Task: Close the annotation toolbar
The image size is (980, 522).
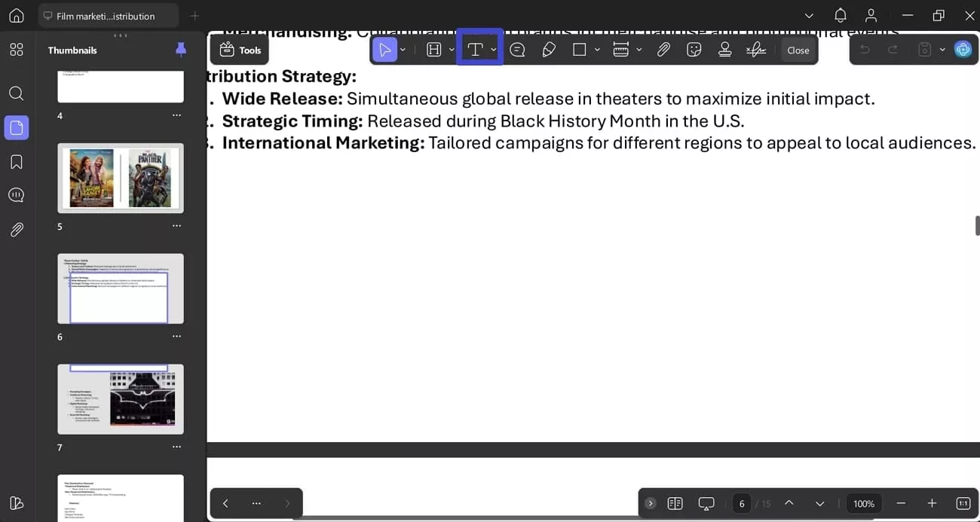Action: [x=798, y=50]
